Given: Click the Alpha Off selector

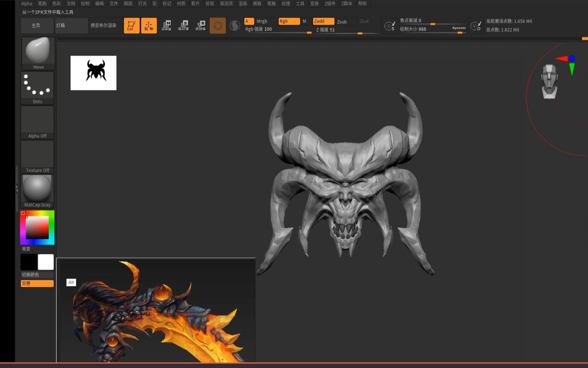Looking at the screenshot, I should [x=37, y=120].
